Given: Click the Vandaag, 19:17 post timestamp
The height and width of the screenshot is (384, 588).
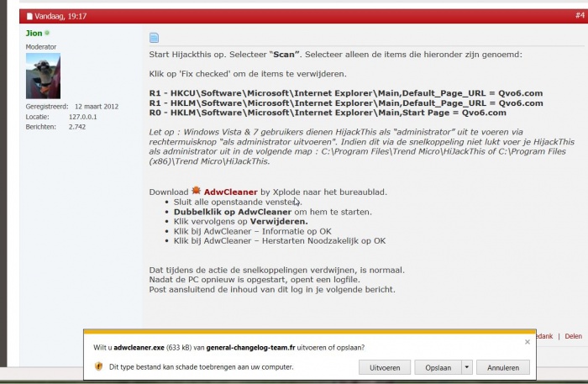Looking at the screenshot, I should [x=60, y=16].
